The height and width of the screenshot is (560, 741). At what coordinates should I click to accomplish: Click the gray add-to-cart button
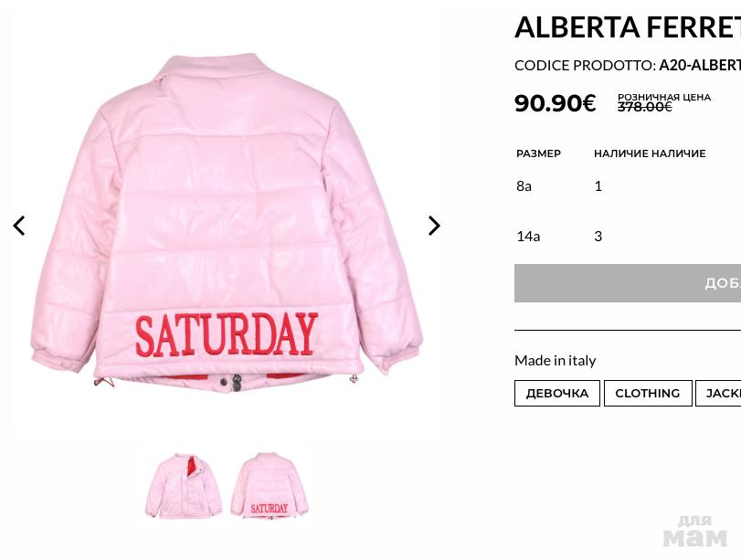click(x=628, y=283)
